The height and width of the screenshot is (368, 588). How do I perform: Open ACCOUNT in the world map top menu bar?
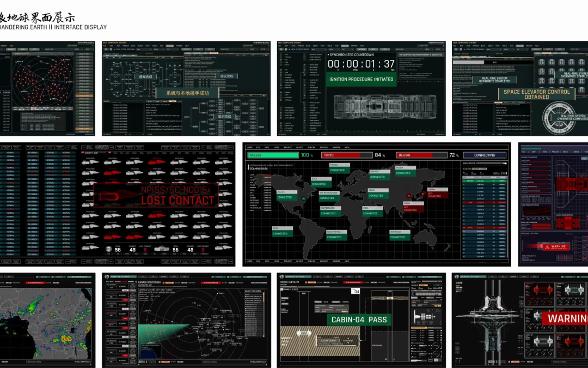tap(324, 147)
